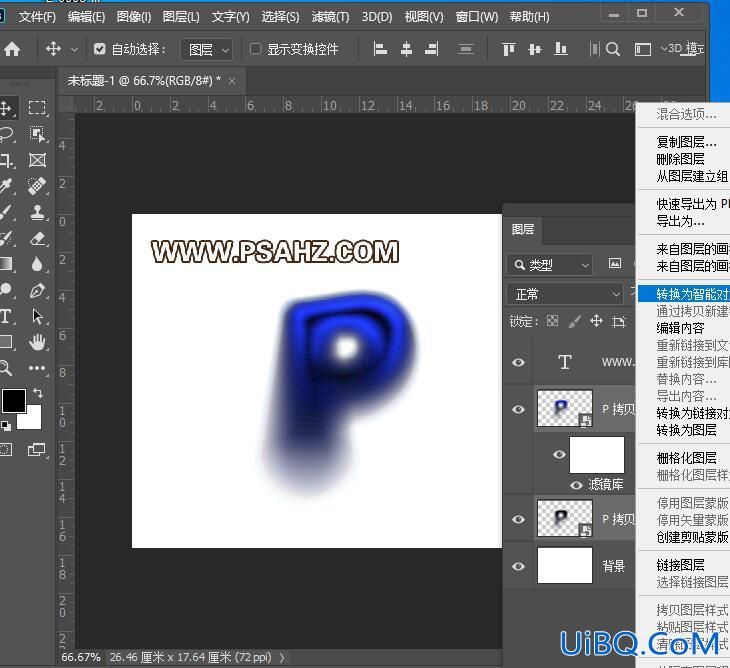Expand the status bar info arrow
Screen dimensions: 730x668
pos(282,657)
